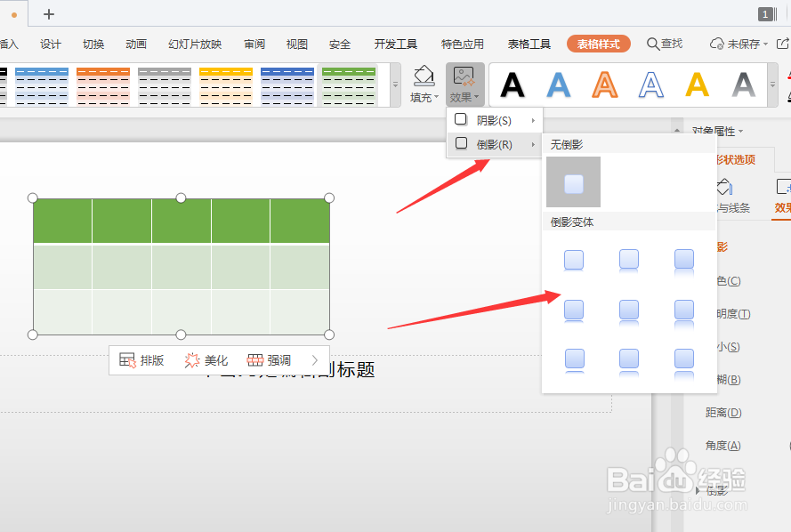Open the Security (安全) tab
Screen dimensions: 791x532
tap(340, 44)
